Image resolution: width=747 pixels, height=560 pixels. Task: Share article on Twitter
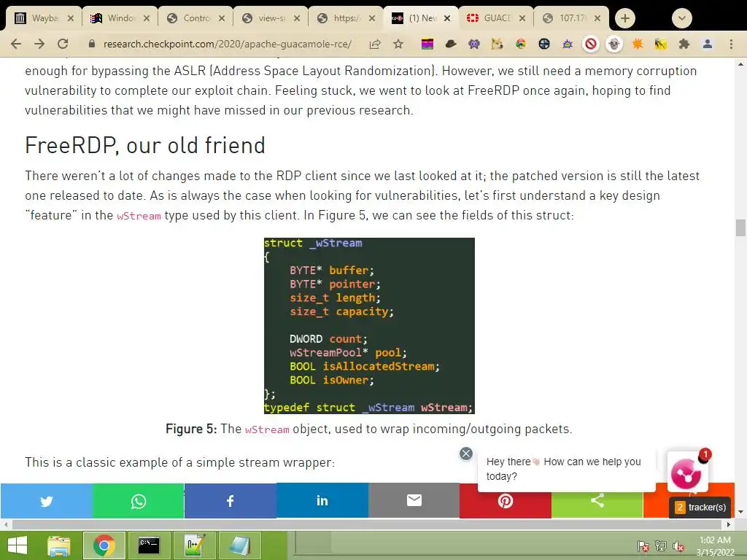tap(46, 501)
